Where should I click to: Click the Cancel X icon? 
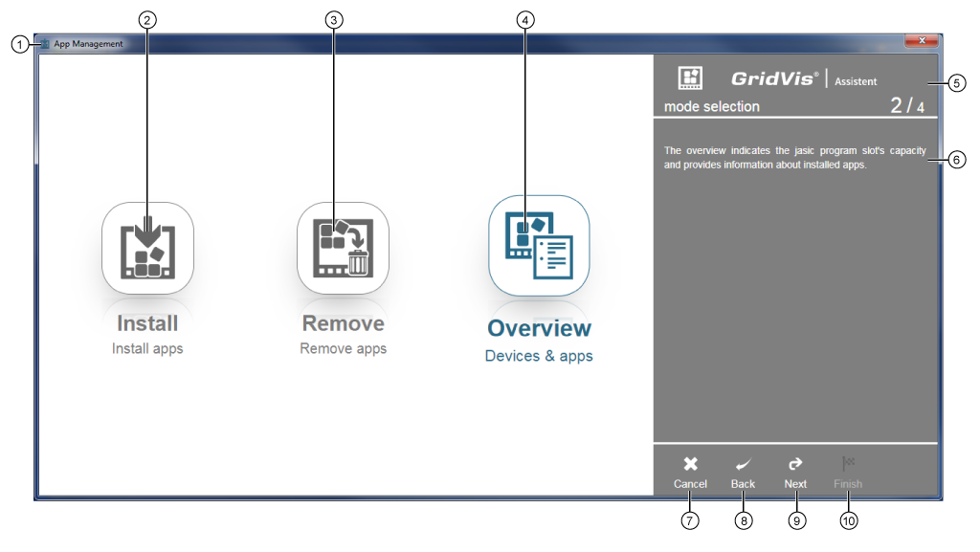click(x=690, y=464)
